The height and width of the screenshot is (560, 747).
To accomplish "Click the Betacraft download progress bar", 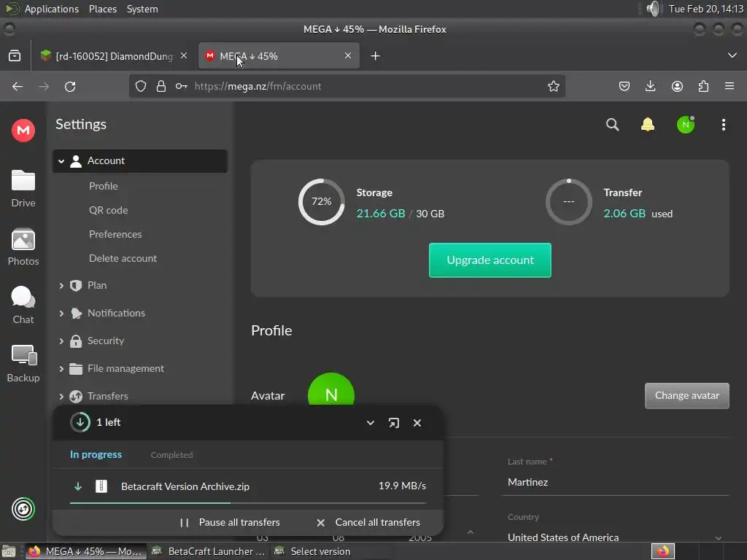I will [x=248, y=502].
